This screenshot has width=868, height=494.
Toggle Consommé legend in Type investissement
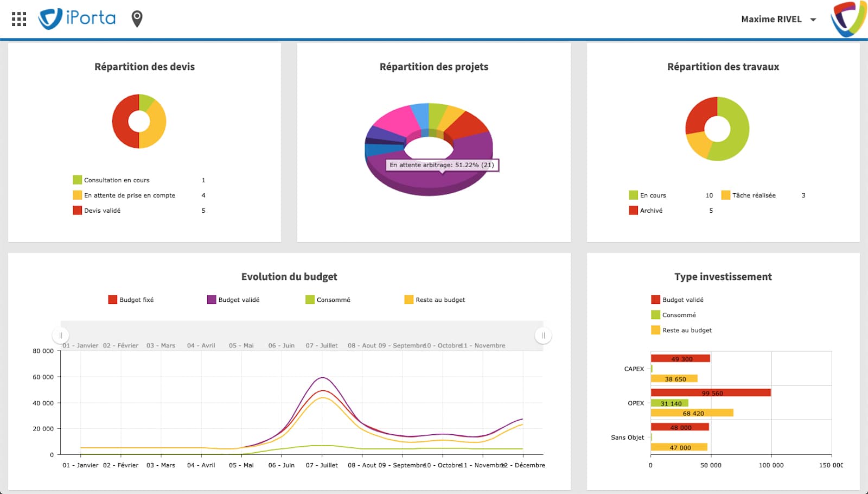[674, 315]
